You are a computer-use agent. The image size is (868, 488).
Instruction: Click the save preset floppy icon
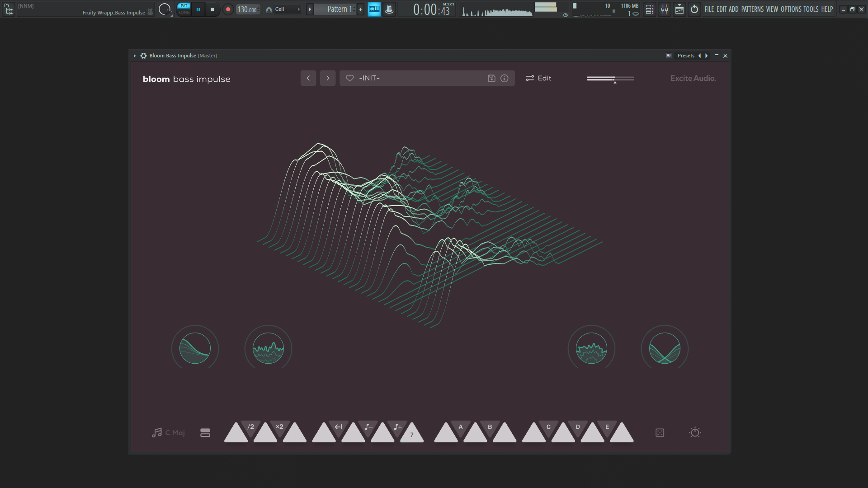coord(491,78)
